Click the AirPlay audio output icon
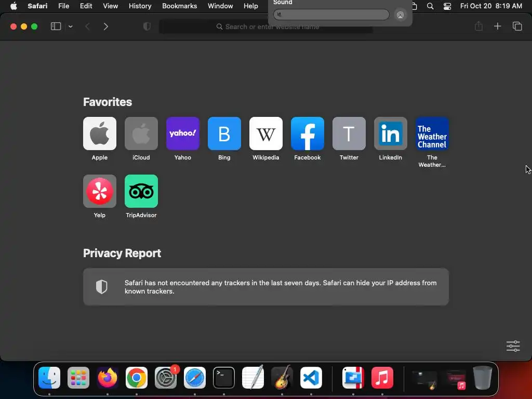Screen dimensions: 532x399 point(401,15)
